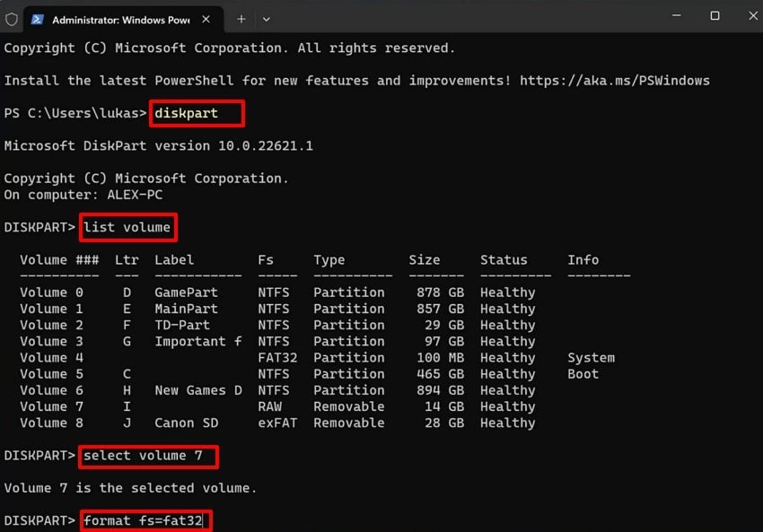Minimize the PowerShell window

[676, 16]
